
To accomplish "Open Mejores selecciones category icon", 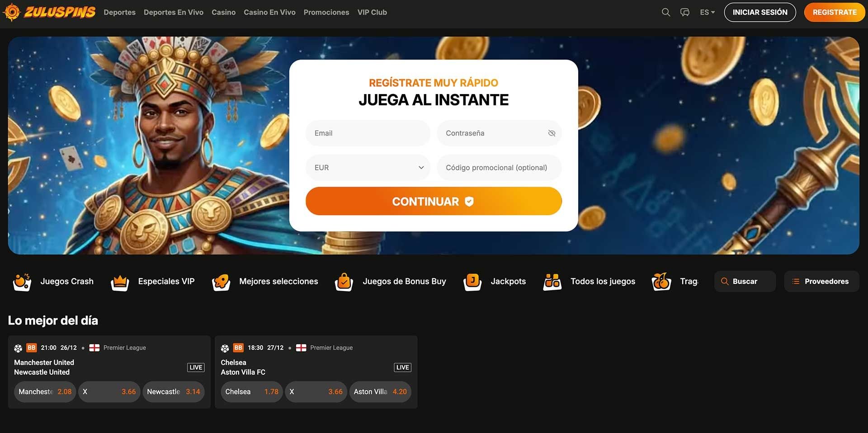I will [x=221, y=282].
